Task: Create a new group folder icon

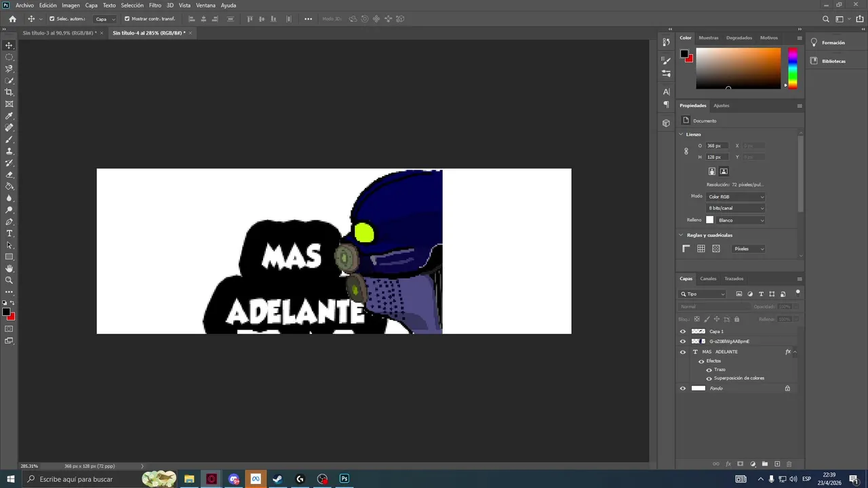Action: [x=765, y=464]
